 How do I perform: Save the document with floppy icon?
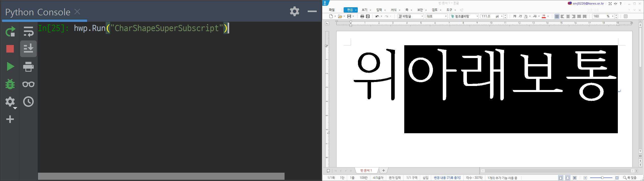349,16
